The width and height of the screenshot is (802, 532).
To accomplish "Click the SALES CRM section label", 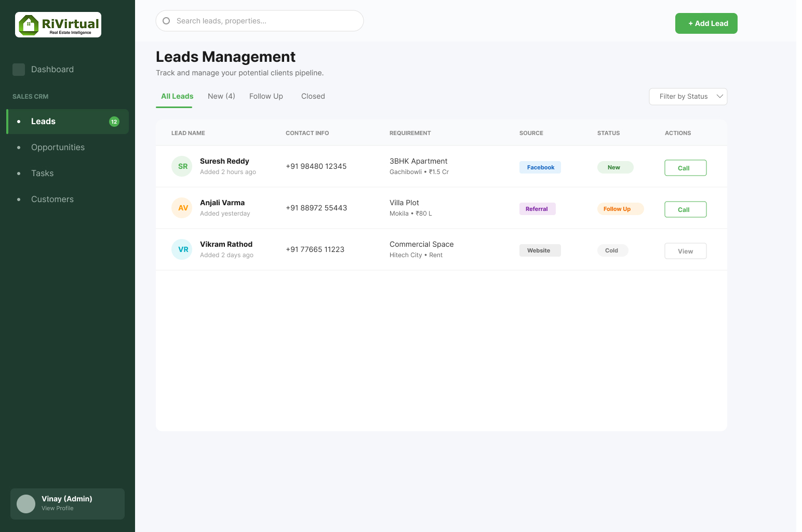I will (x=30, y=97).
